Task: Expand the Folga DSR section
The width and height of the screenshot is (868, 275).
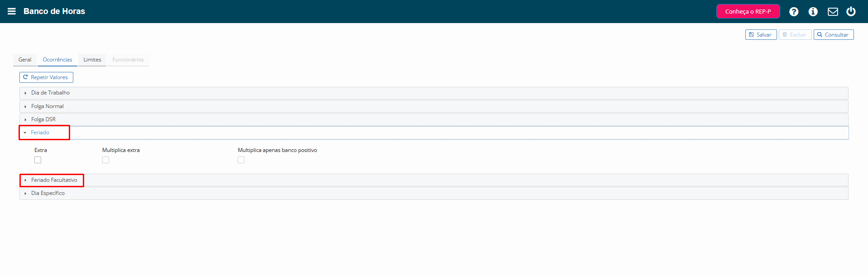Action: click(434, 119)
